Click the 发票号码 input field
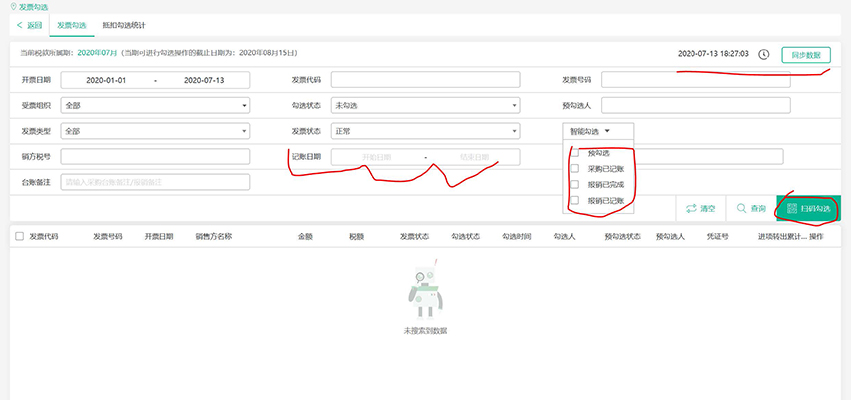The image size is (851, 400). (x=696, y=80)
